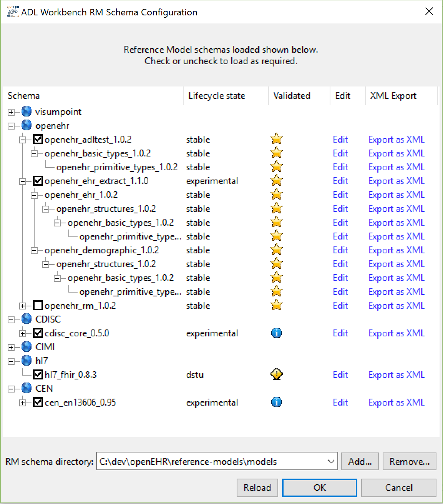Uncheck hl7_fhir_0.8.3 schema
The image size is (443, 504).
coord(38,374)
